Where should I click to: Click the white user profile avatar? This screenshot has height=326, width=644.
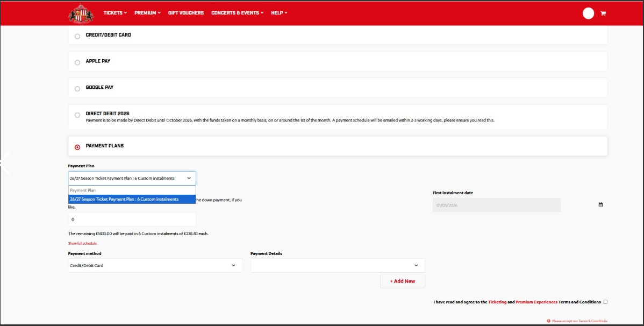click(x=588, y=13)
